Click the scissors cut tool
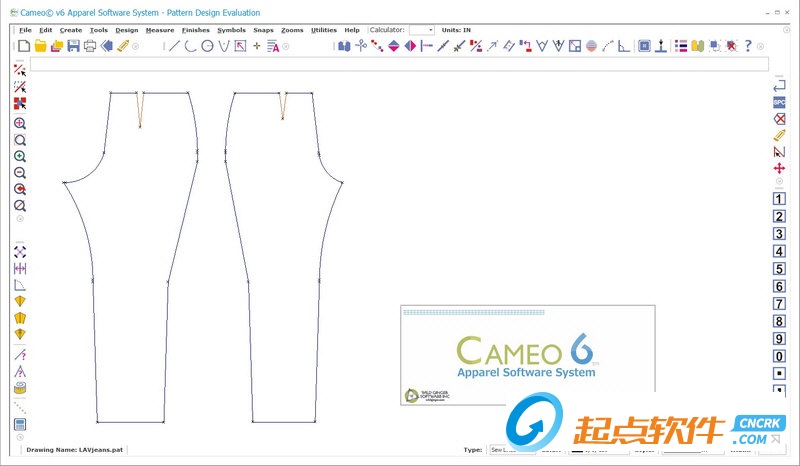 pos(361,46)
